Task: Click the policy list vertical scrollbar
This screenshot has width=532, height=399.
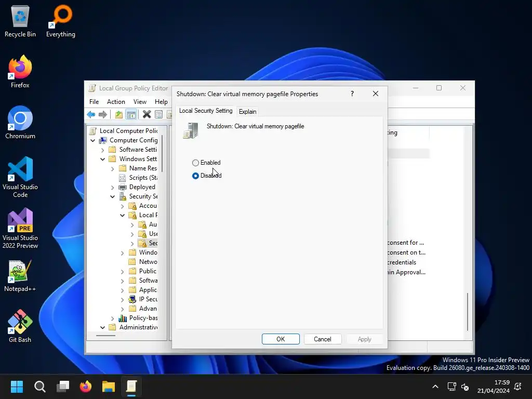Action: [x=468, y=312]
